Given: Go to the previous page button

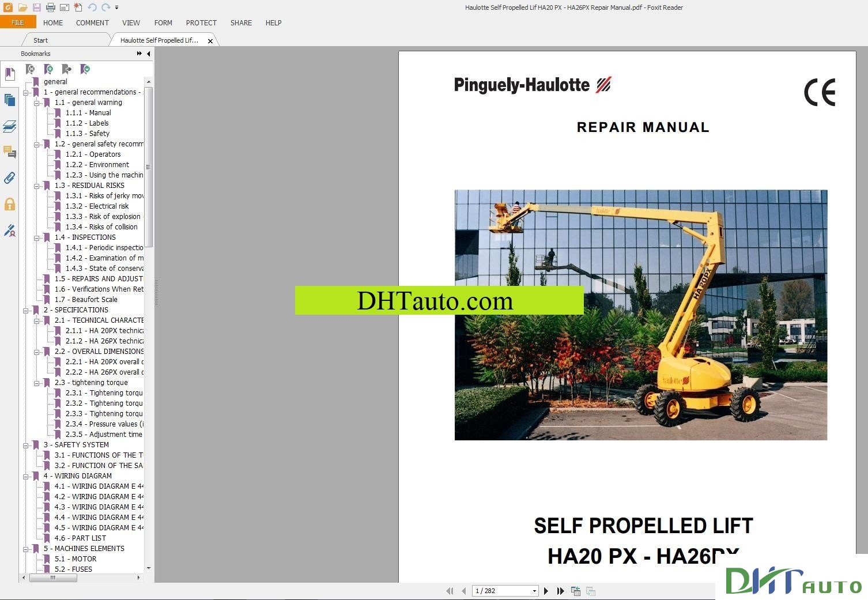Looking at the screenshot, I should coord(464,591).
